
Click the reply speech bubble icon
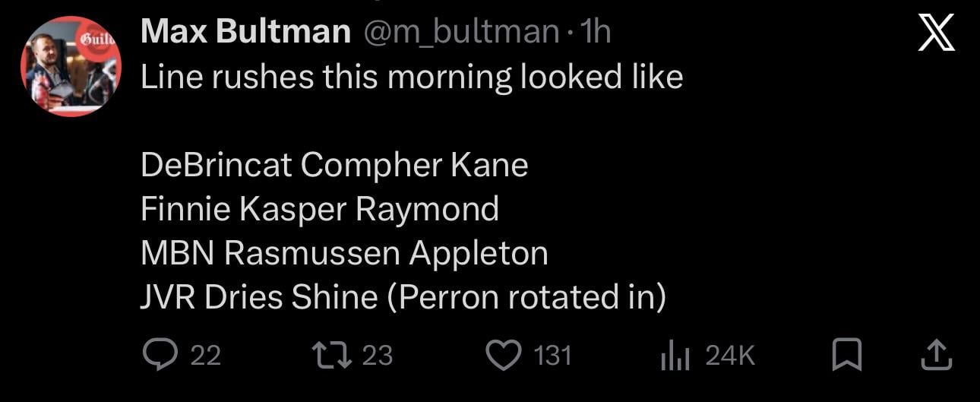160,355
